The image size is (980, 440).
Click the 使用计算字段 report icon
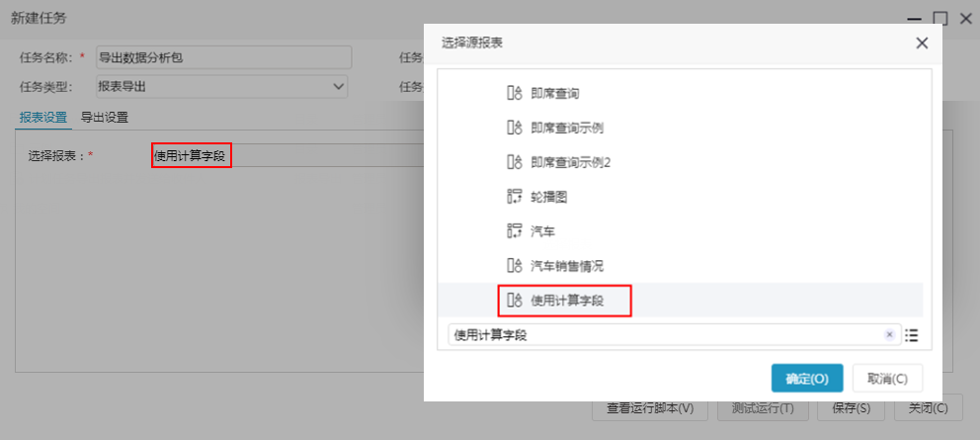click(x=514, y=301)
